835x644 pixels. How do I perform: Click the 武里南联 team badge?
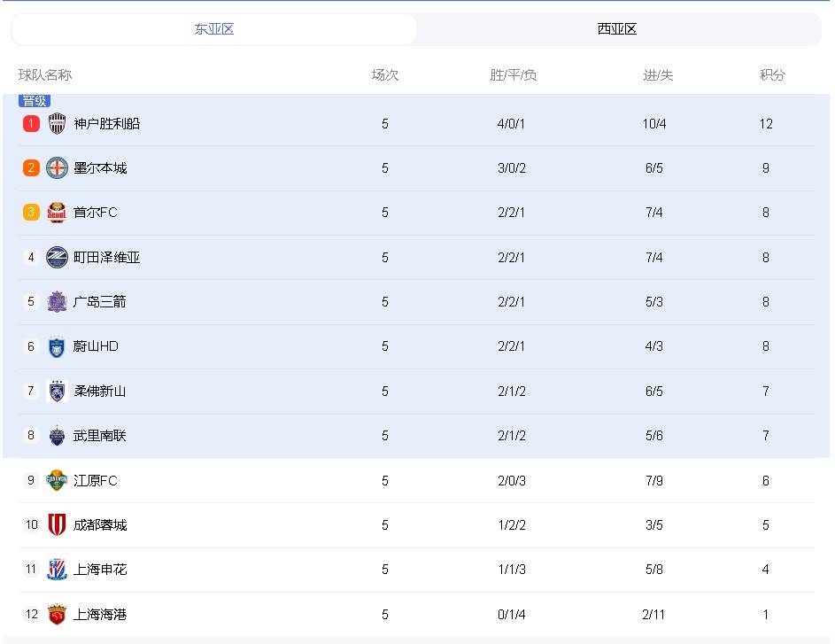[x=58, y=436]
